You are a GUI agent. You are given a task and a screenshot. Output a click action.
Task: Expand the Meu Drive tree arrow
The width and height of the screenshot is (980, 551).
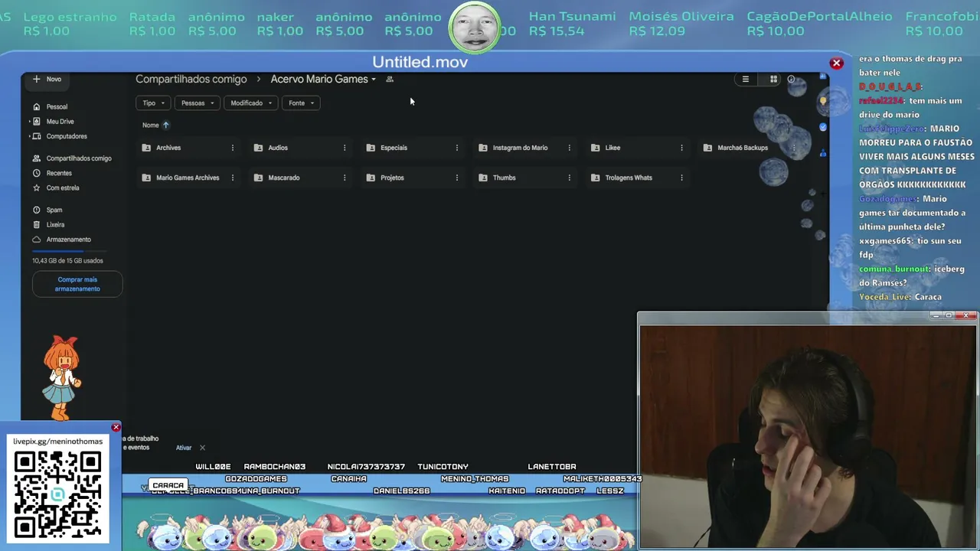click(x=29, y=122)
